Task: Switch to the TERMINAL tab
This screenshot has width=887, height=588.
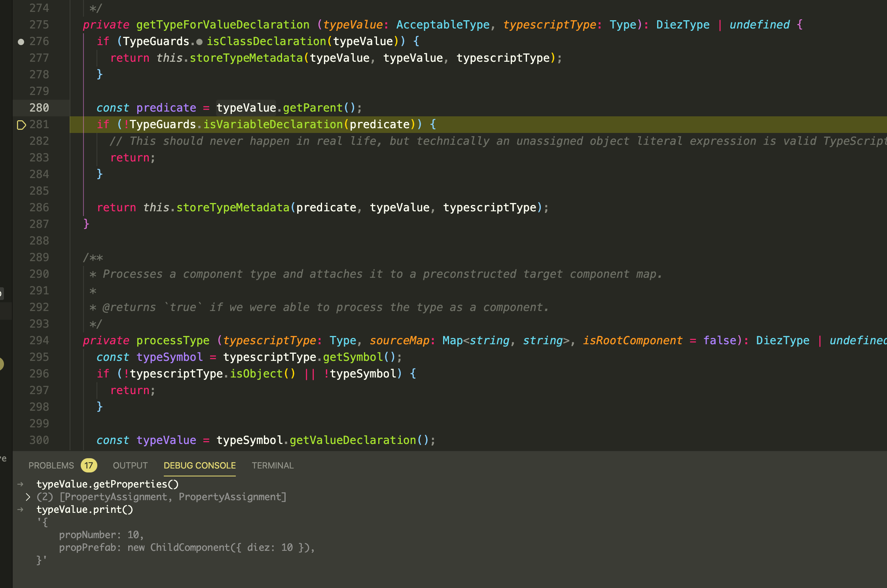Action: [273, 465]
